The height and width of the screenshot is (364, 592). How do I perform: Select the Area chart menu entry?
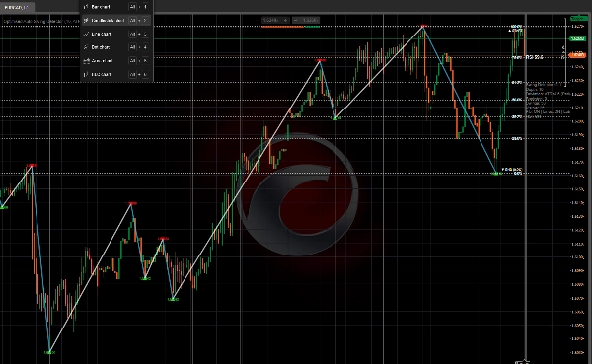click(115, 61)
